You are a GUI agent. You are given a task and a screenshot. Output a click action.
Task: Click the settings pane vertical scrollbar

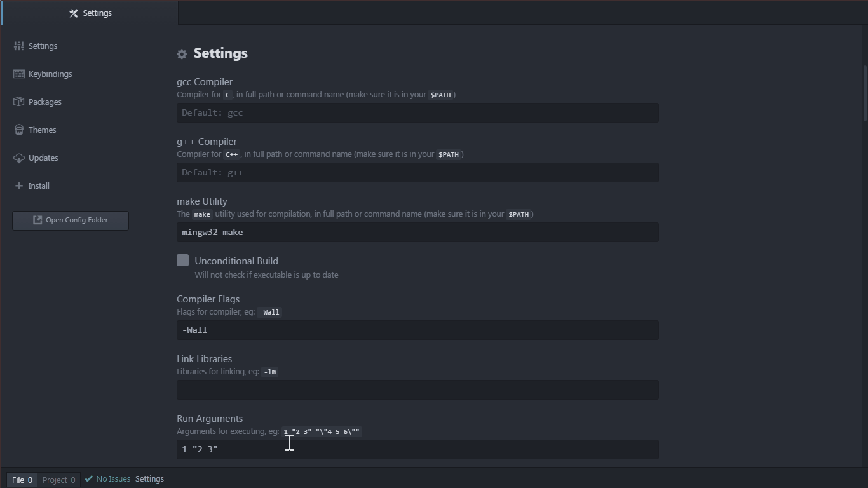point(865,93)
